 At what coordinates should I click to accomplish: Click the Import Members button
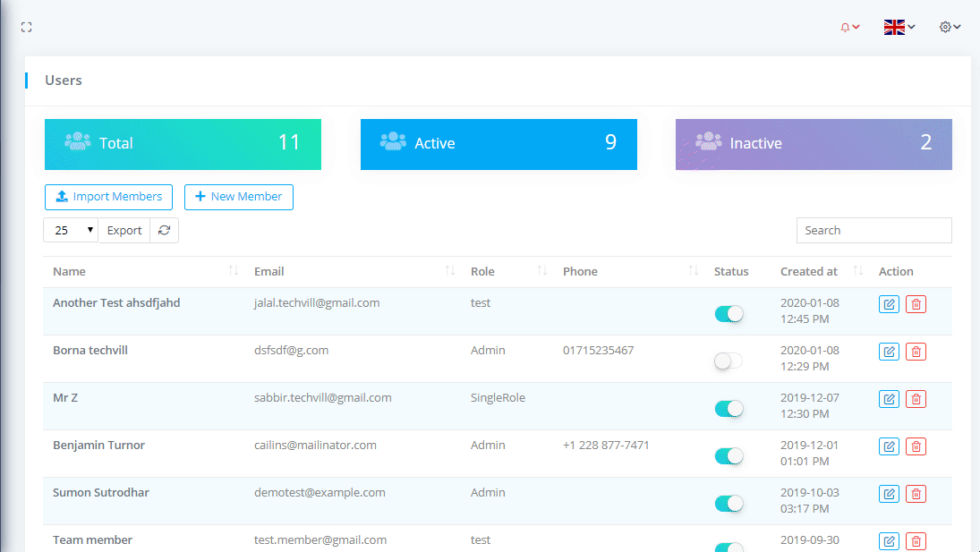[108, 197]
